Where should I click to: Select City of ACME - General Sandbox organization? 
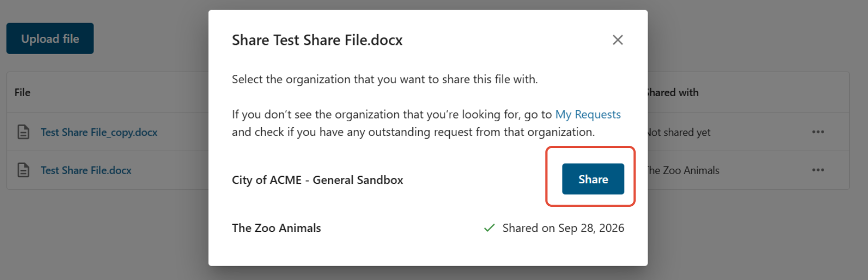pos(317,180)
